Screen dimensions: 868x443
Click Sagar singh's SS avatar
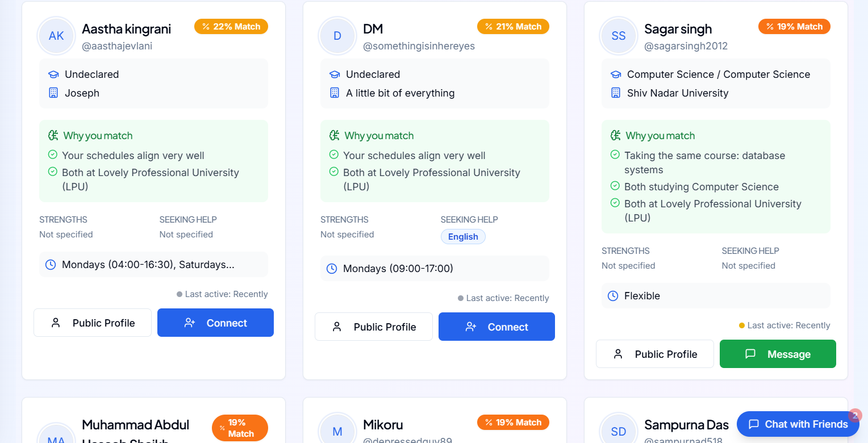tap(618, 36)
